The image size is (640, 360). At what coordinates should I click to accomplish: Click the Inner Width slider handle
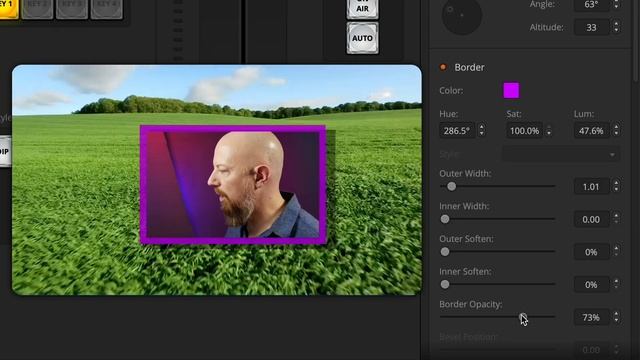tap(445, 219)
